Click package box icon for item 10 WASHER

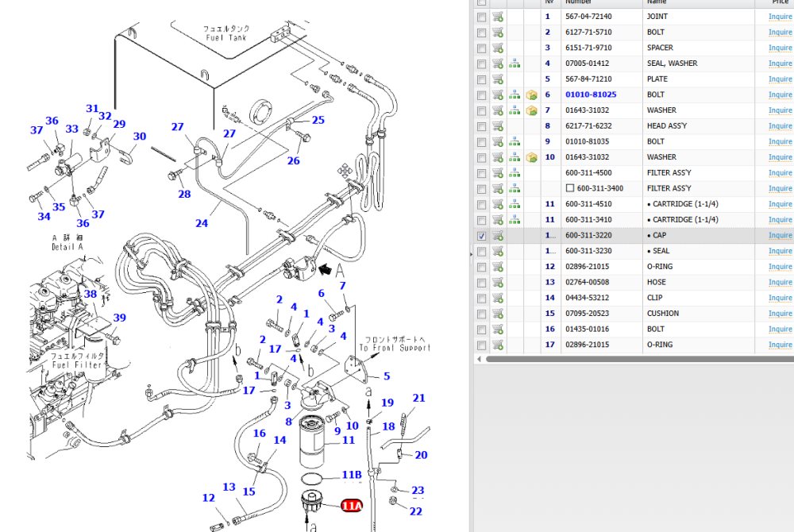[x=531, y=157]
